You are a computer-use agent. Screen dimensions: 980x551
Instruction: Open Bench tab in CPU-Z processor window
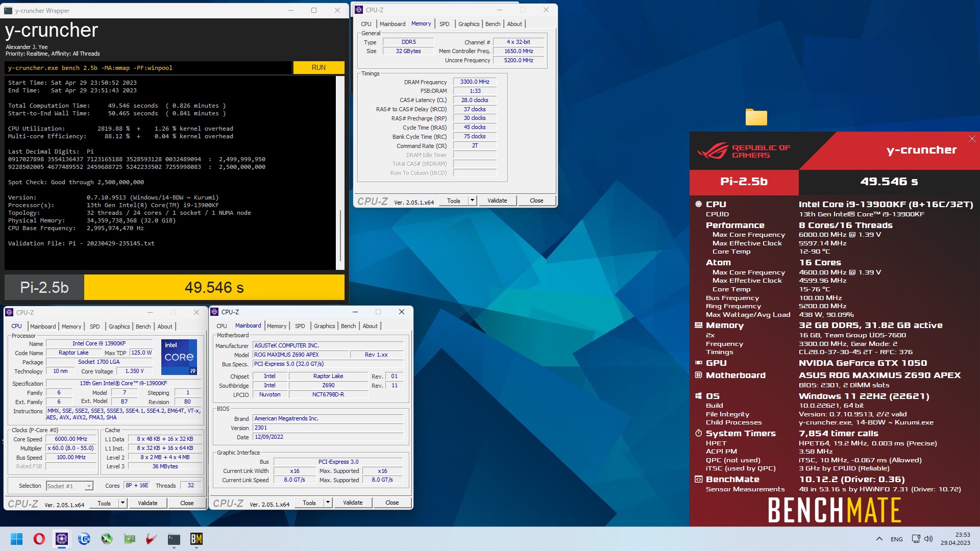point(143,327)
